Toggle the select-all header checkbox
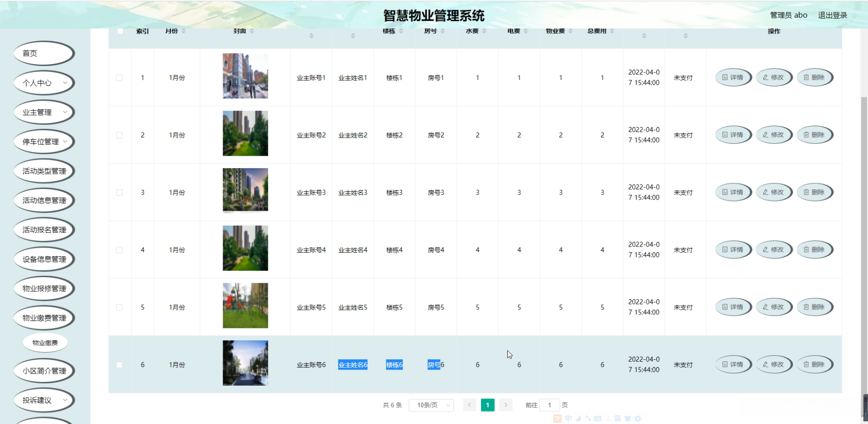 tap(120, 31)
